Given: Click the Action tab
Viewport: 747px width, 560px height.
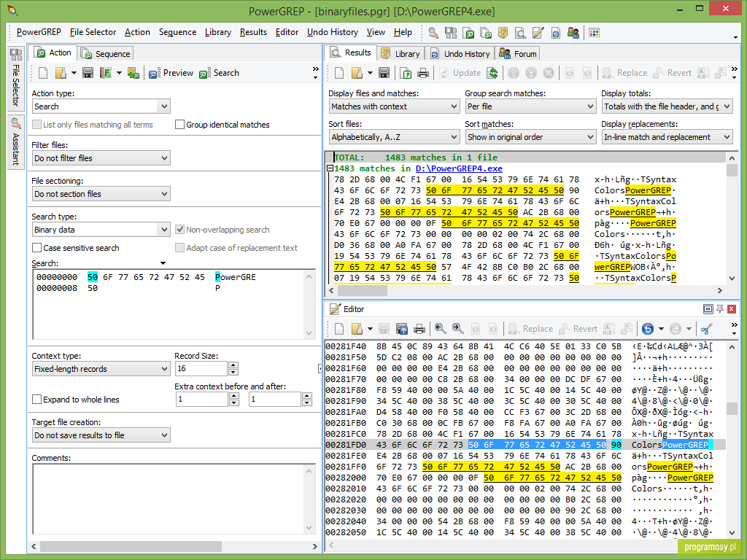Looking at the screenshot, I should tap(54, 52).
